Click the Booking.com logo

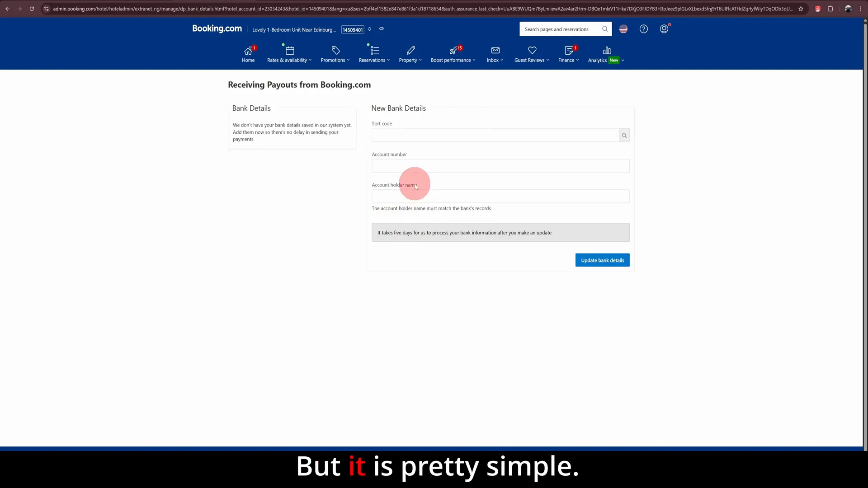pyautogui.click(x=217, y=28)
